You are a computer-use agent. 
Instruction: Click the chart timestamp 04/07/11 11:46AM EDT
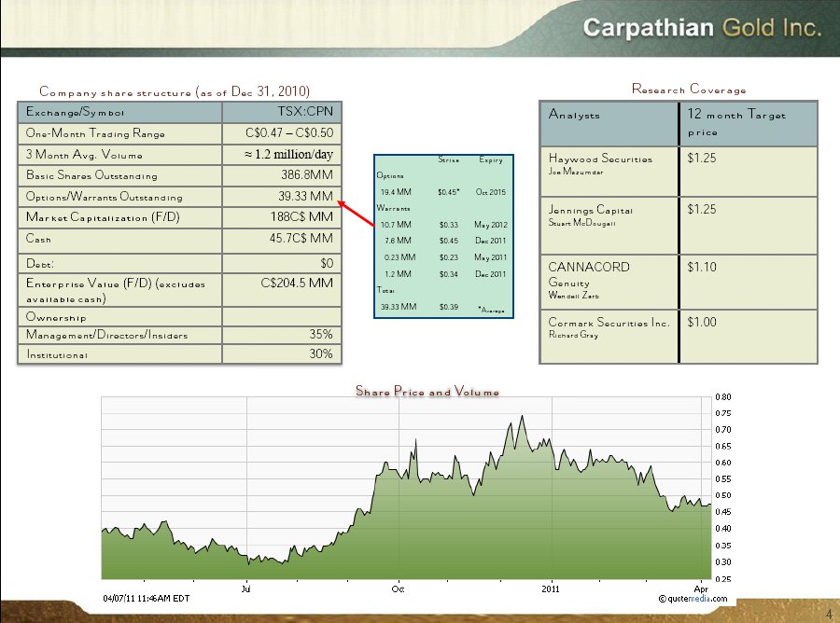click(x=146, y=598)
